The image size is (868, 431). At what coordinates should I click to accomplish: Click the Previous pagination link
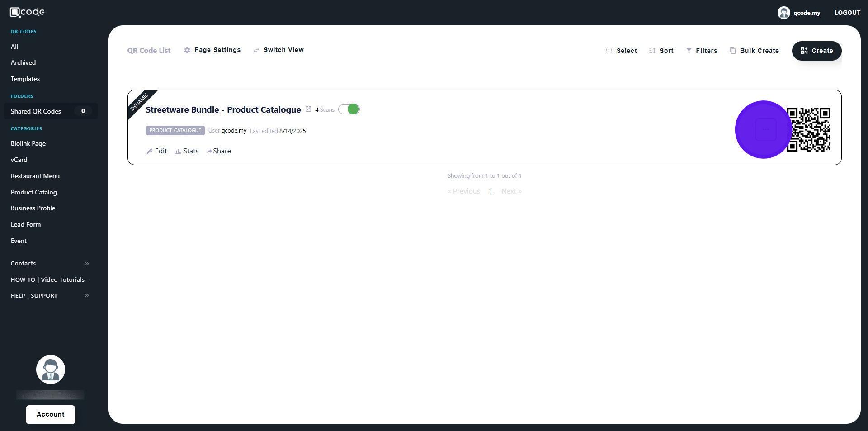pyautogui.click(x=463, y=191)
